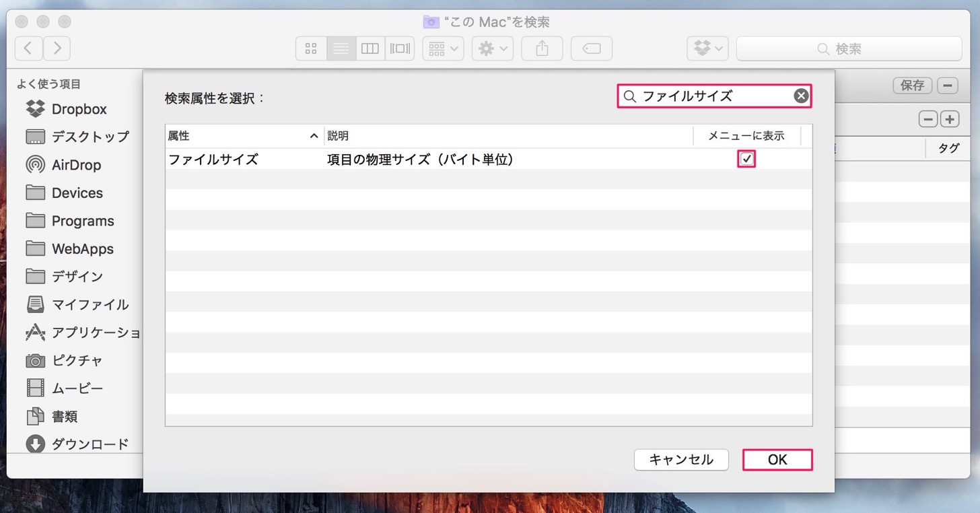Image resolution: width=980 pixels, height=513 pixels.
Task: Open the item arrangement dropdown
Action: tap(443, 48)
